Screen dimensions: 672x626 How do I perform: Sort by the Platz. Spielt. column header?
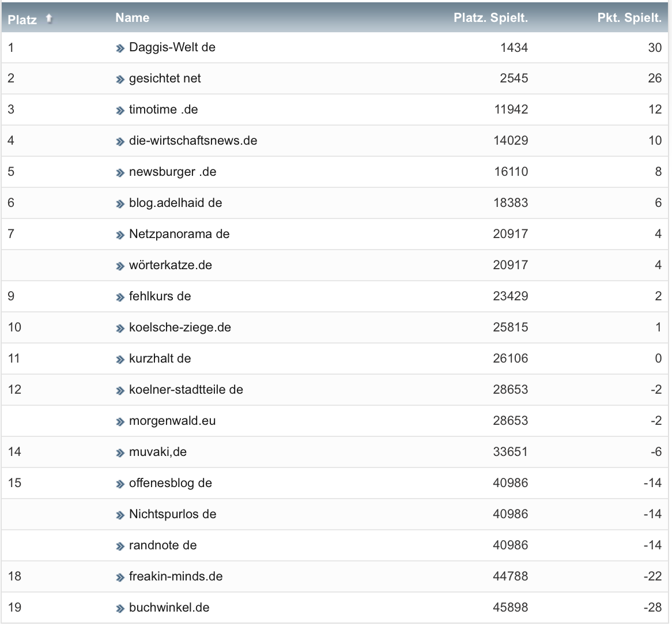490,17
